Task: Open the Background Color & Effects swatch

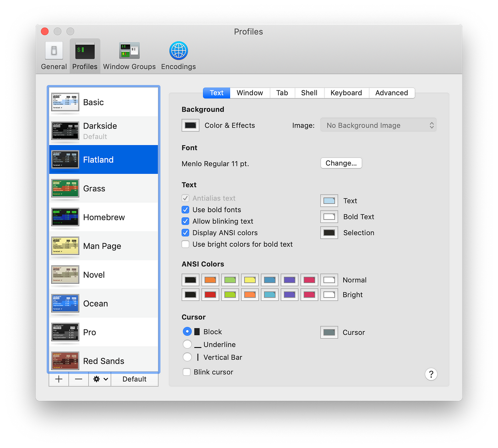Action: pyautogui.click(x=190, y=125)
